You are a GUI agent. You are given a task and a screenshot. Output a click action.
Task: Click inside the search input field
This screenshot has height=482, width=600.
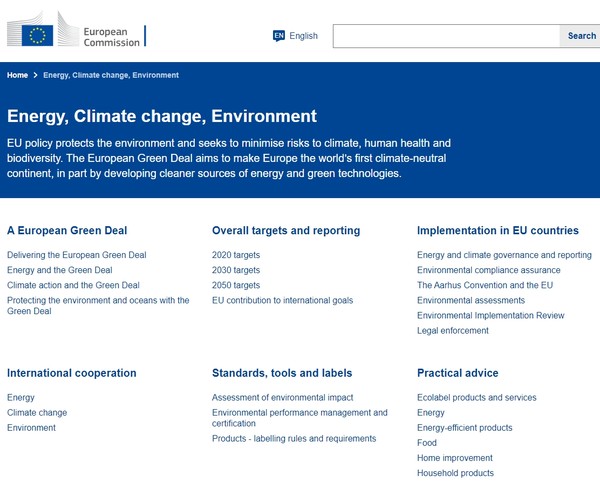pyautogui.click(x=445, y=36)
